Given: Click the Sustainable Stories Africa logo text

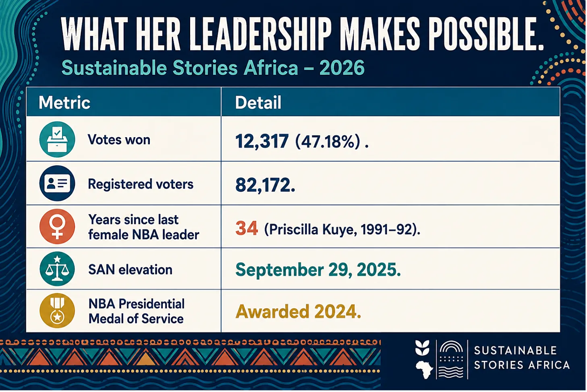Looking at the screenshot, I should [522, 358].
